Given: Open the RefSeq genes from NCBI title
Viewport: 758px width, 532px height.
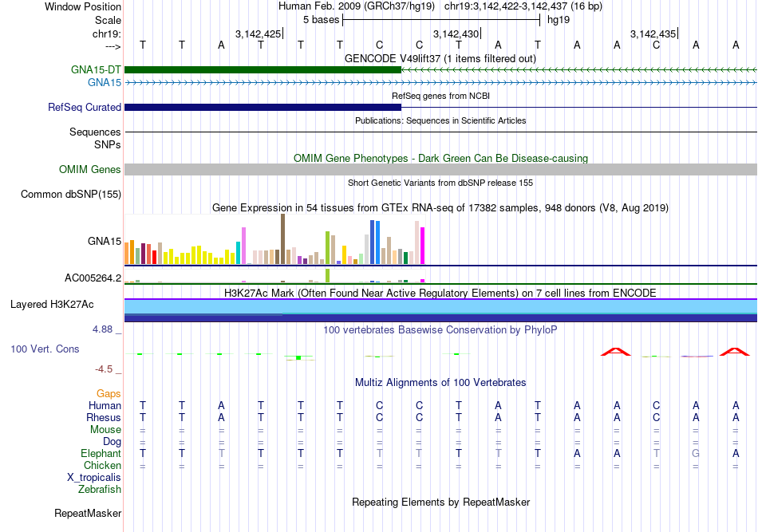Looking at the screenshot, I should point(440,96).
